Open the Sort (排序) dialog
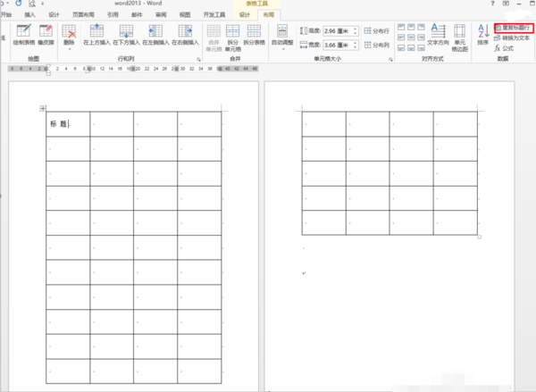 tap(483, 35)
